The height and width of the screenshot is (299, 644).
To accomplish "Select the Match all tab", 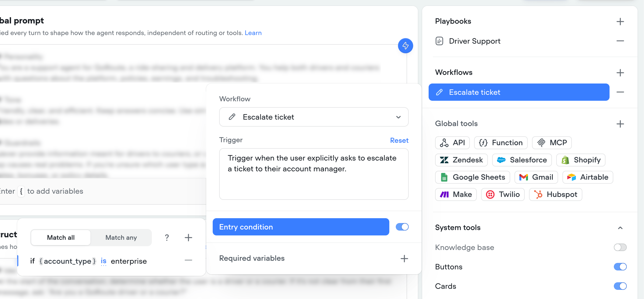I will click(x=61, y=238).
